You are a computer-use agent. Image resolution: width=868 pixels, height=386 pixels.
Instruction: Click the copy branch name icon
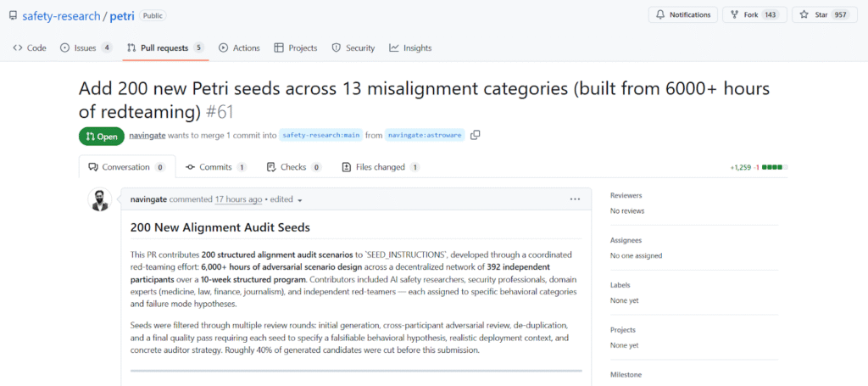(x=476, y=135)
